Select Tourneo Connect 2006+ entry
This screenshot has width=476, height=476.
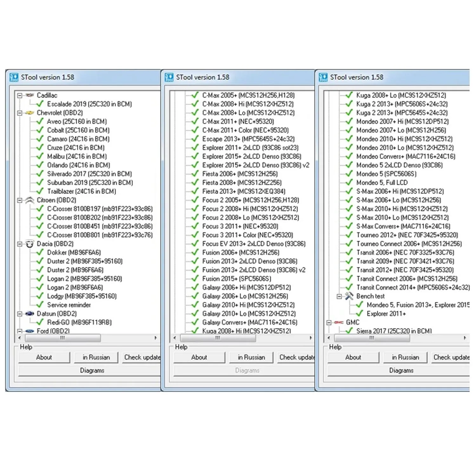(x=409, y=244)
